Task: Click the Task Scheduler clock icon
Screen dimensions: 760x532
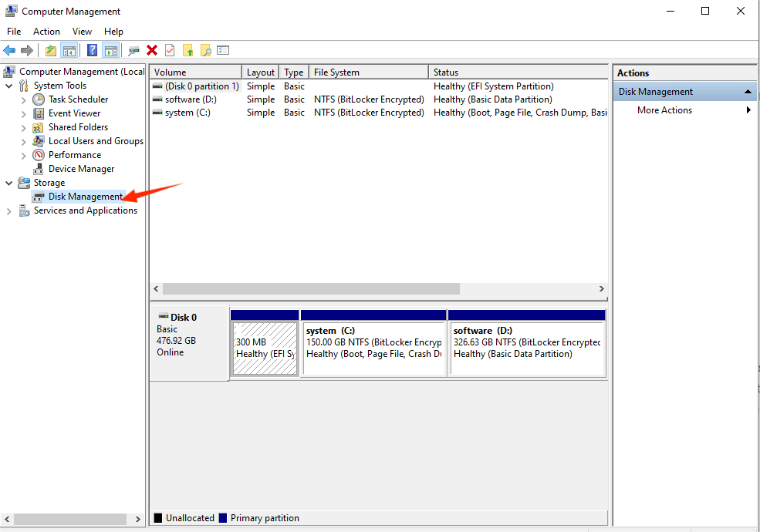Action: (39, 99)
